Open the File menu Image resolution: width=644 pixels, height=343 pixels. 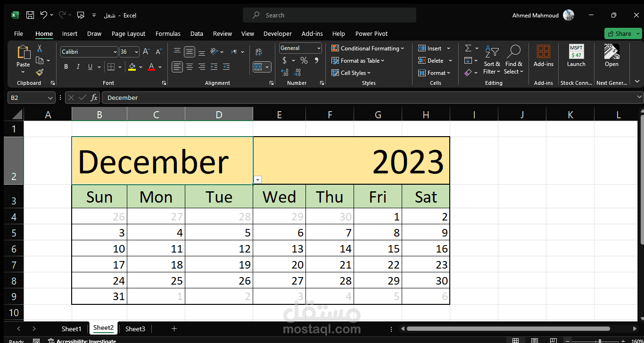18,33
